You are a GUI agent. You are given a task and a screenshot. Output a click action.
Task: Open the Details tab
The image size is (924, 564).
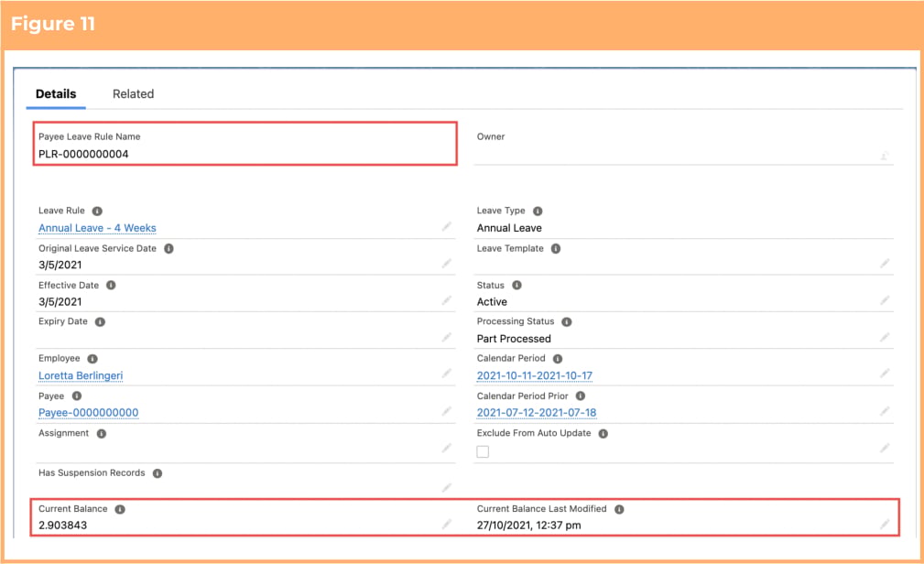pyautogui.click(x=56, y=93)
